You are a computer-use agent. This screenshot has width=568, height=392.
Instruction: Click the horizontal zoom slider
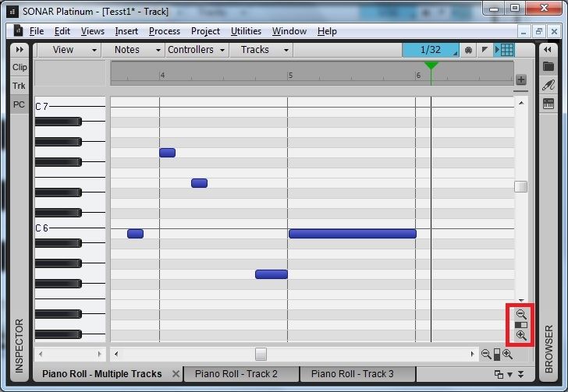(496, 355)
